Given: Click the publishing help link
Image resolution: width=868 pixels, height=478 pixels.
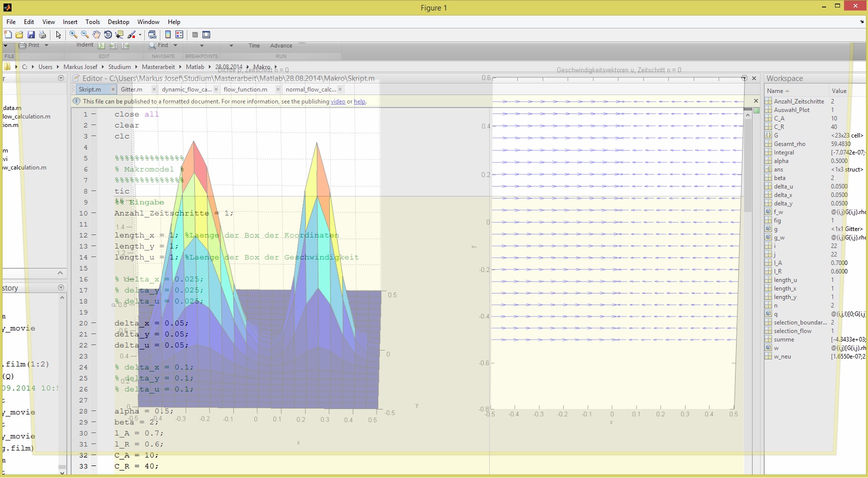Looking at the screenshot, I should (x=359, y=101).
